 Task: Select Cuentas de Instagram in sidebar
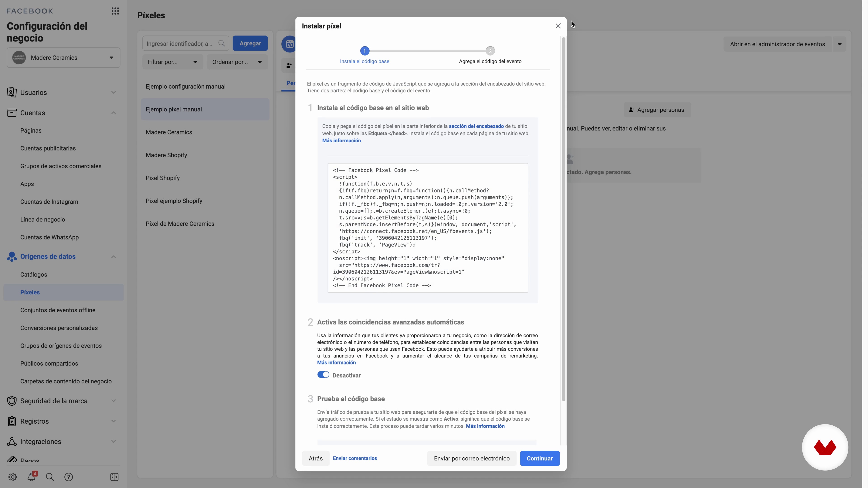[49, 202]
